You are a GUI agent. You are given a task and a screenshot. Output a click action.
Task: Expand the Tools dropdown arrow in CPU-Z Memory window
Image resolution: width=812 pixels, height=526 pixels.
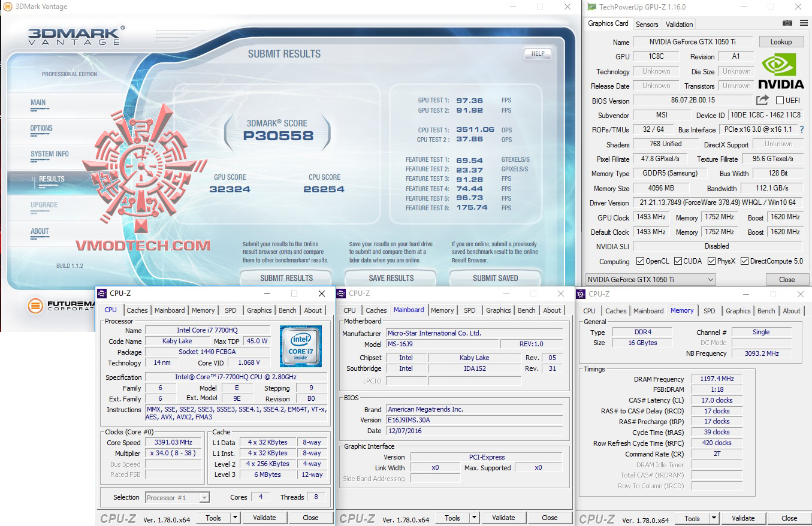[714, 518]
